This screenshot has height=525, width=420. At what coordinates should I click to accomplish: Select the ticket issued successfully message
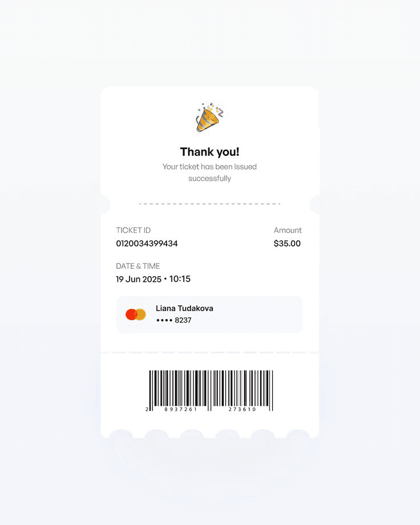[x=209, y=172]
